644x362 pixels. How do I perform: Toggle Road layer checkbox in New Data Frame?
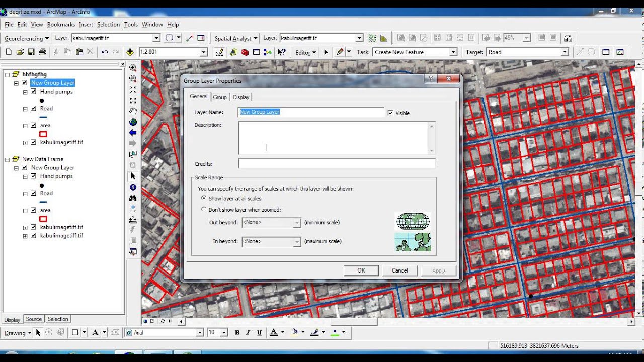[33, 193]
